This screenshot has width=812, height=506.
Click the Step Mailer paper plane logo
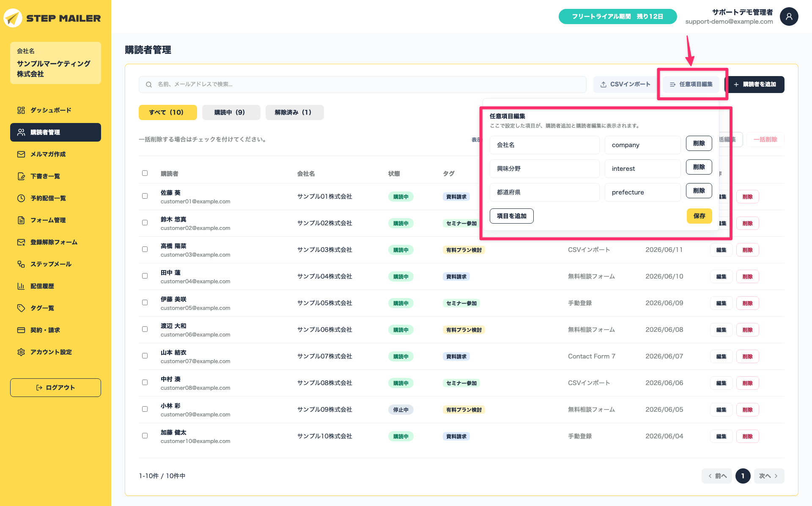point(13,18)
